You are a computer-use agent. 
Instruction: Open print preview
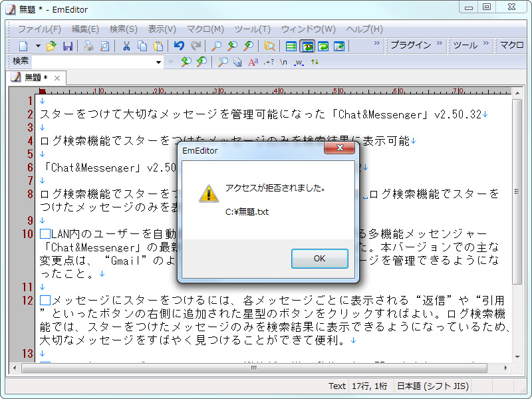[103, 46]
